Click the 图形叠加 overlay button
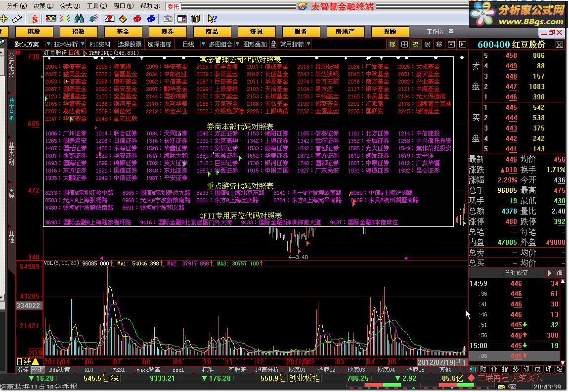 tap(255, 44)
